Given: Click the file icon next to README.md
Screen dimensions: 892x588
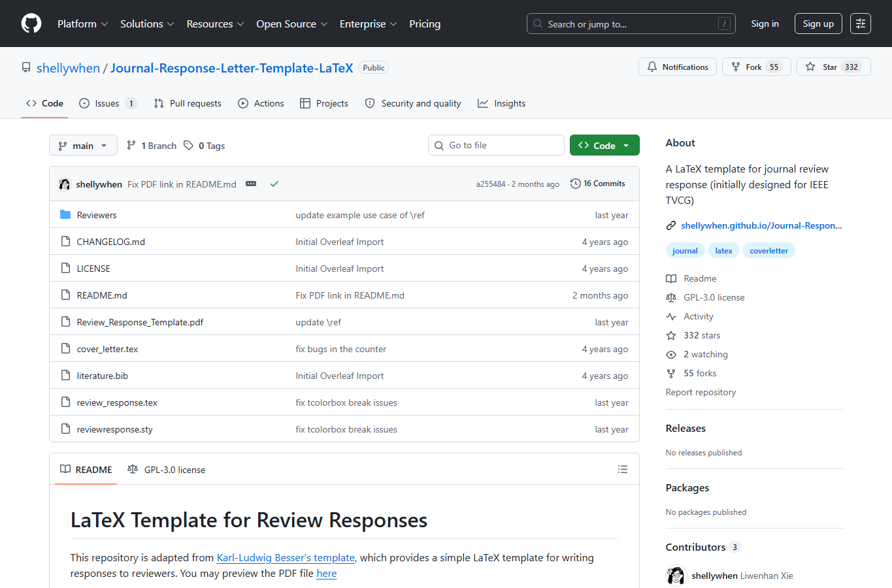Looking at the screenshot, I should point(65,295).
